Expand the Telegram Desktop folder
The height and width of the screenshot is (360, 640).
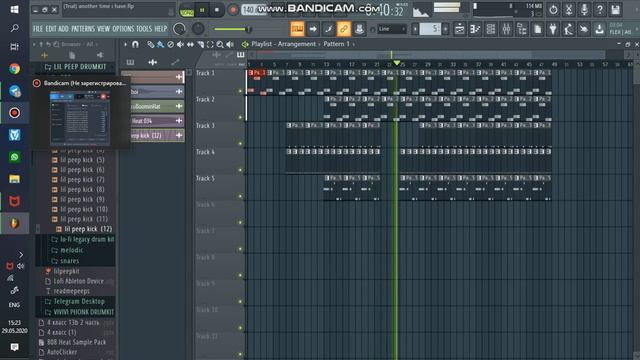(x=75, y=302)
